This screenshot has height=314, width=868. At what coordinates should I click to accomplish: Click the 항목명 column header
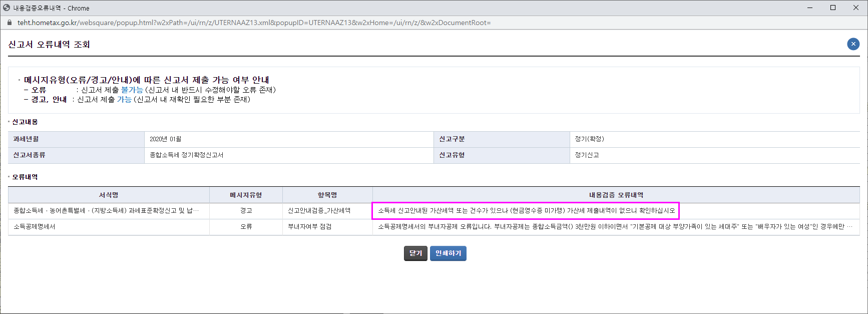pyautogui.click(x=327, y=195)
